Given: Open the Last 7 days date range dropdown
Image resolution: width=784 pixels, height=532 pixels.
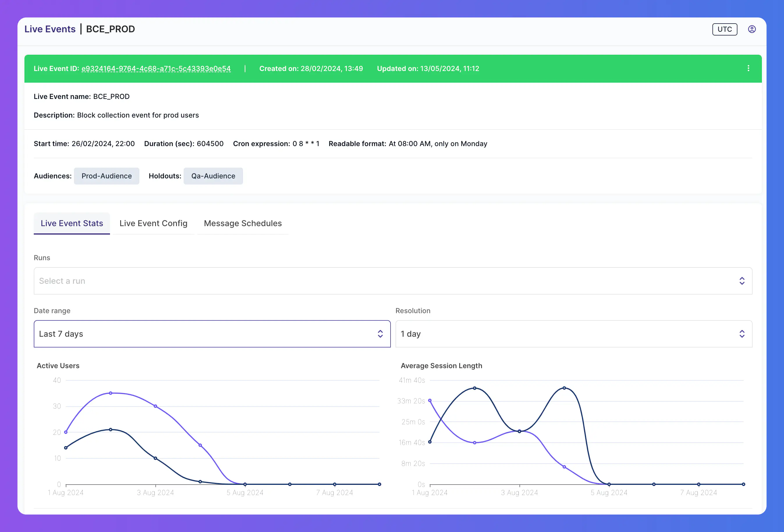Looking at the screenshot, I should click(x=212, y=334).
